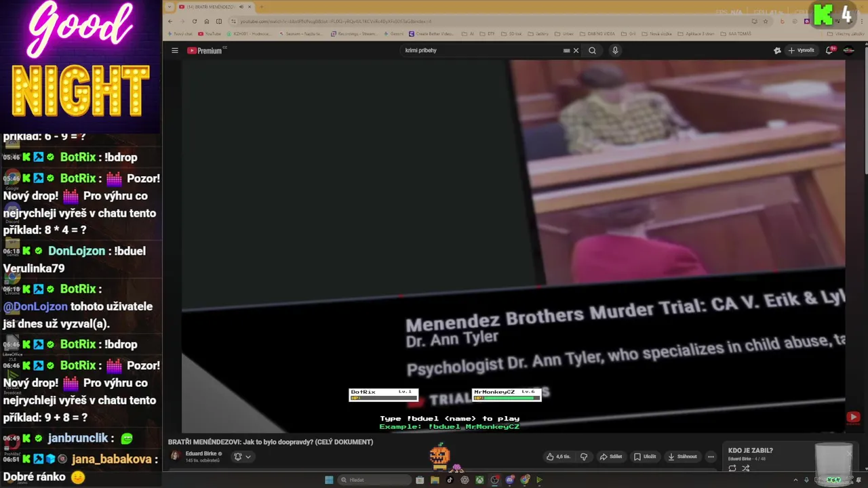Open the Všechny záložky bookmarks folder
This screenshot has width=868, height=488.
point(846,33)
